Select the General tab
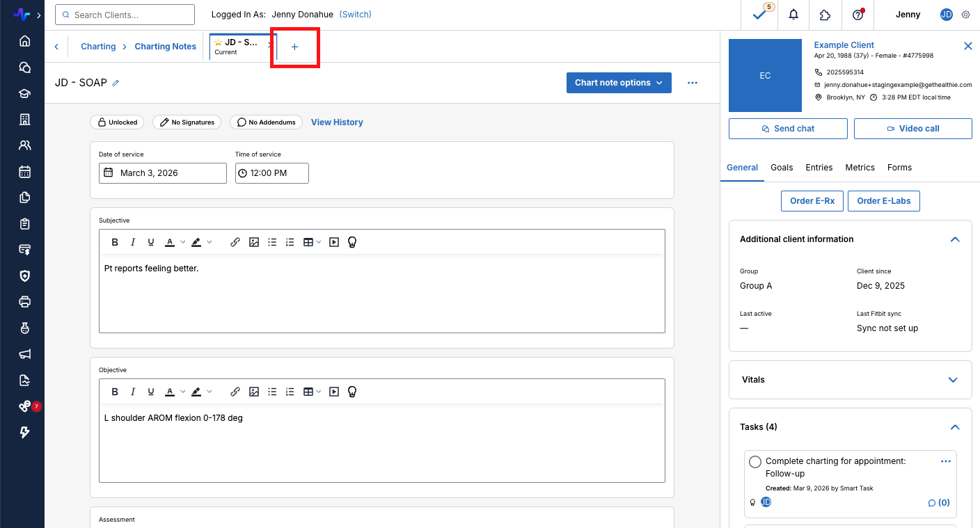Image resolution: width=980 pixels, height=528 pixels. [742, 168]
